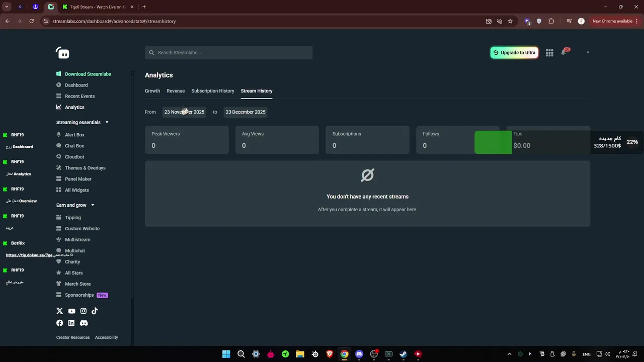This screenshot has height=362, width=644.
Task: Click the Multistream icon
Action: (x=59, y=240)
